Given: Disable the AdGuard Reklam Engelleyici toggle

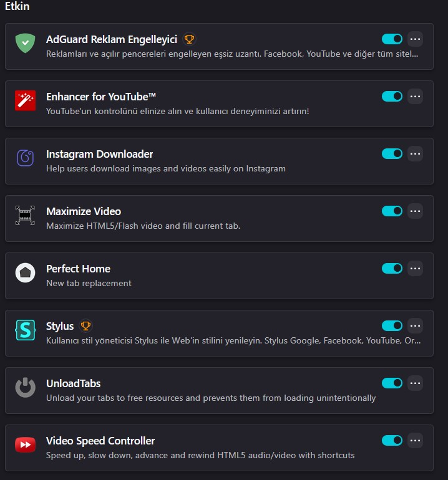Looking at the screenshot, I should point(392,39).
